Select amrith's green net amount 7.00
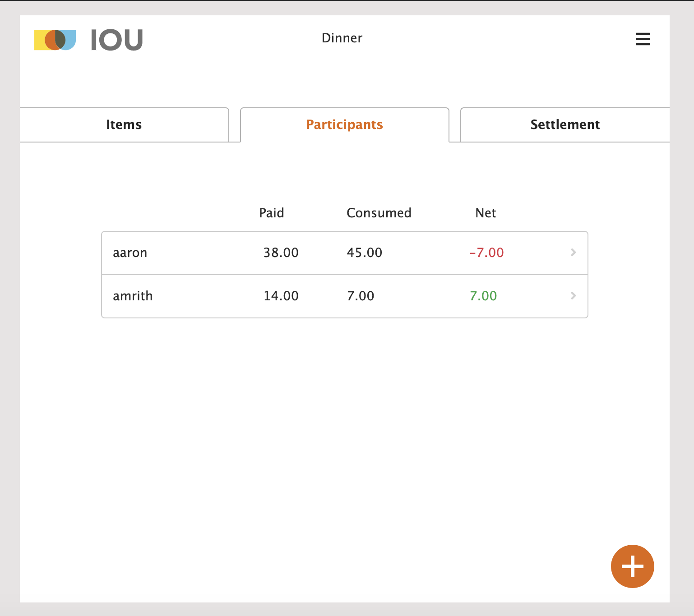The width and height of the screenshot is (694, 616). tap(483, 296)
